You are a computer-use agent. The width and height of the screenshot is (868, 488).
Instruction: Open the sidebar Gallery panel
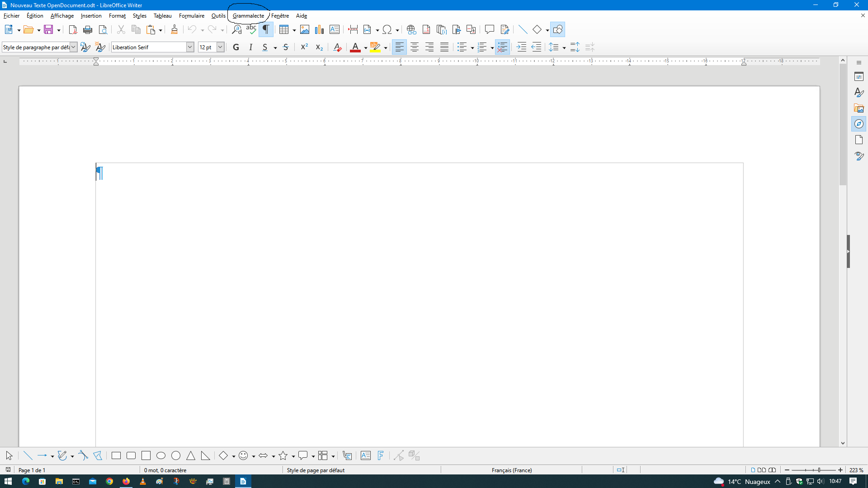click(x=859, y=108)
